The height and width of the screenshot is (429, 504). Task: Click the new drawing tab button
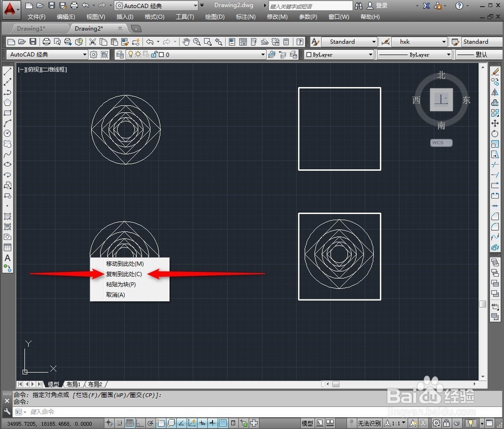tap(136, 29)
